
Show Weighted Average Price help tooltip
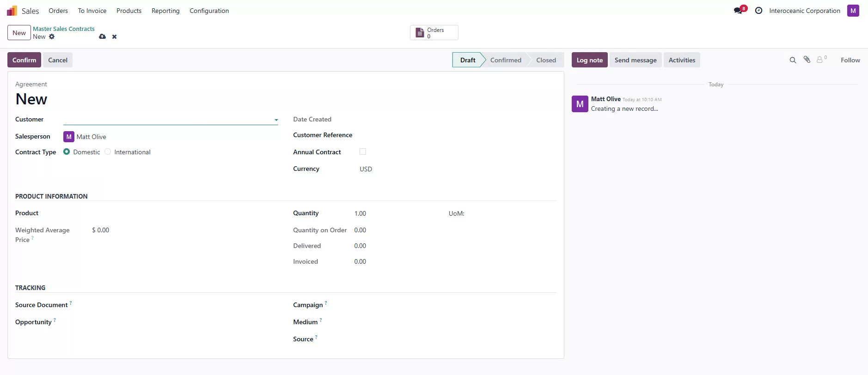coord(32,238)
